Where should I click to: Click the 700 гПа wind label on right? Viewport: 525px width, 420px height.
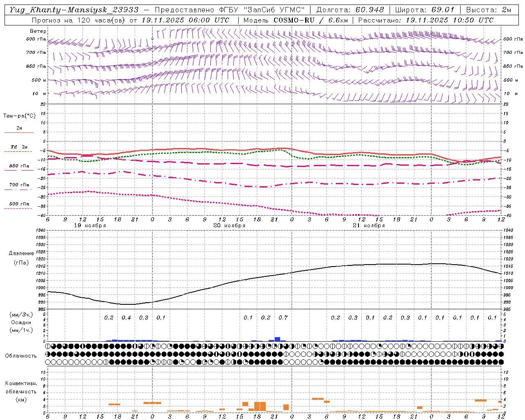click(x=513, y=52)
